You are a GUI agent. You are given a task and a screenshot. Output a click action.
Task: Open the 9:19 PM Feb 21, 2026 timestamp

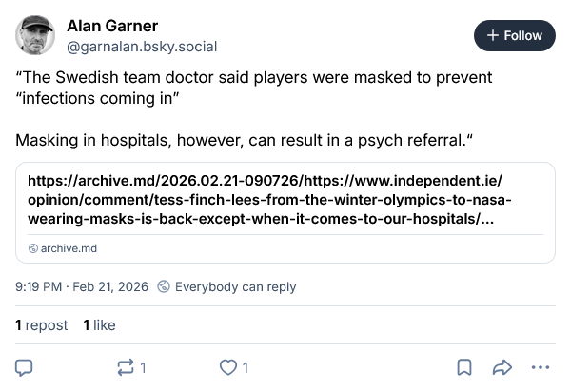82,286
